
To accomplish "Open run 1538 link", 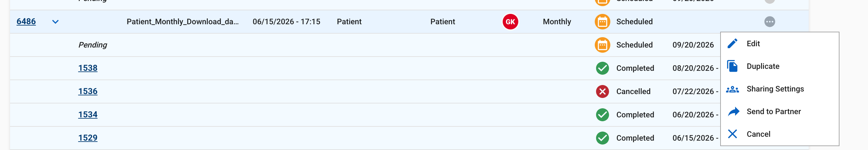I will tap(88, 68).
